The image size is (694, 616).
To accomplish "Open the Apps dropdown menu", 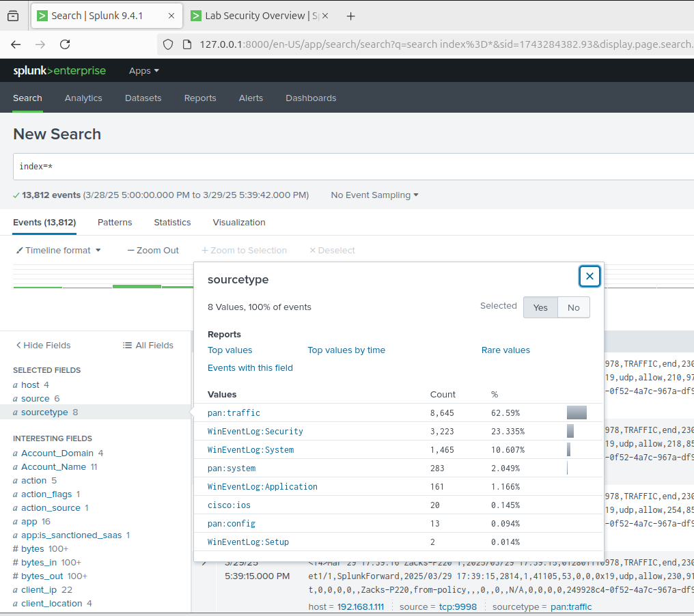I will pyautogui.click(x=144, y=71).
